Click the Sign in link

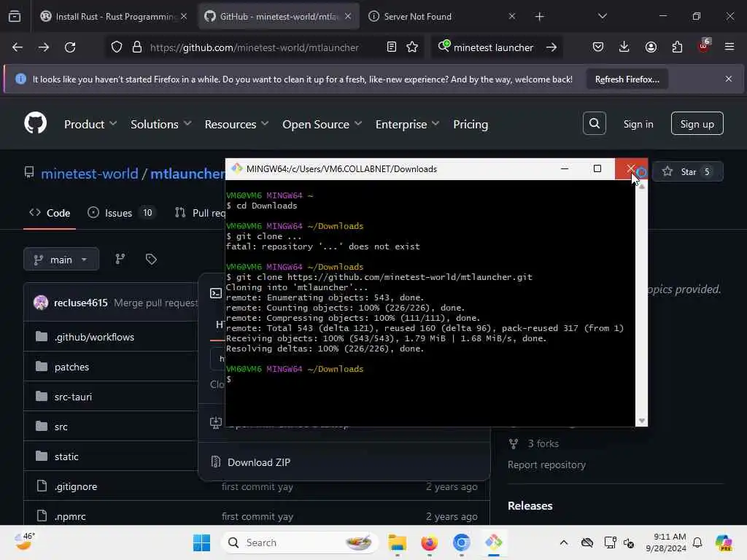coord(638,124)
